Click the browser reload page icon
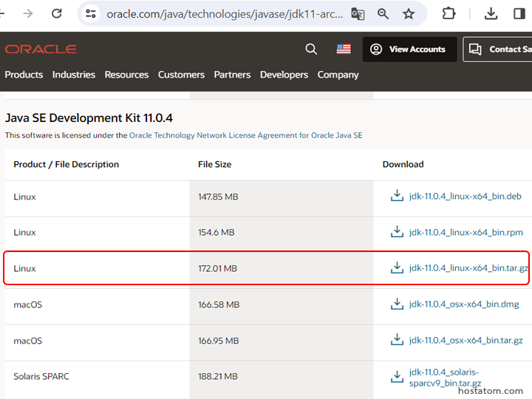 (x=57, y=14)
